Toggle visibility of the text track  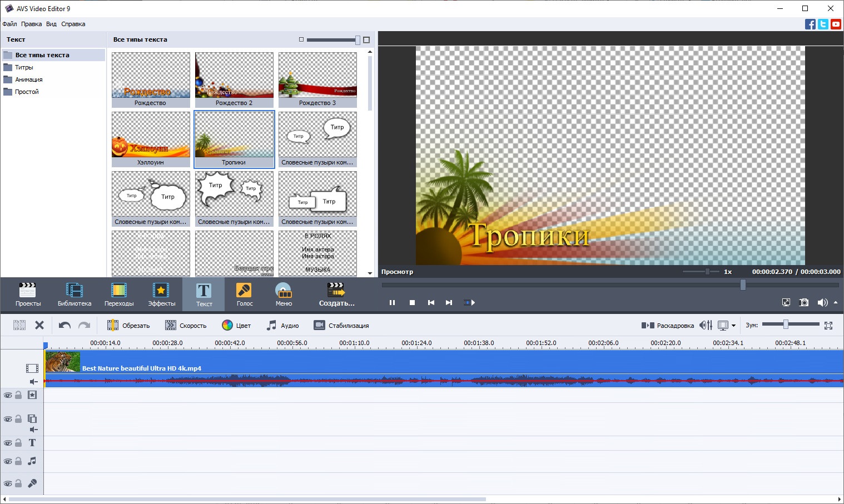pyautogui.click(x=8, y=443)
